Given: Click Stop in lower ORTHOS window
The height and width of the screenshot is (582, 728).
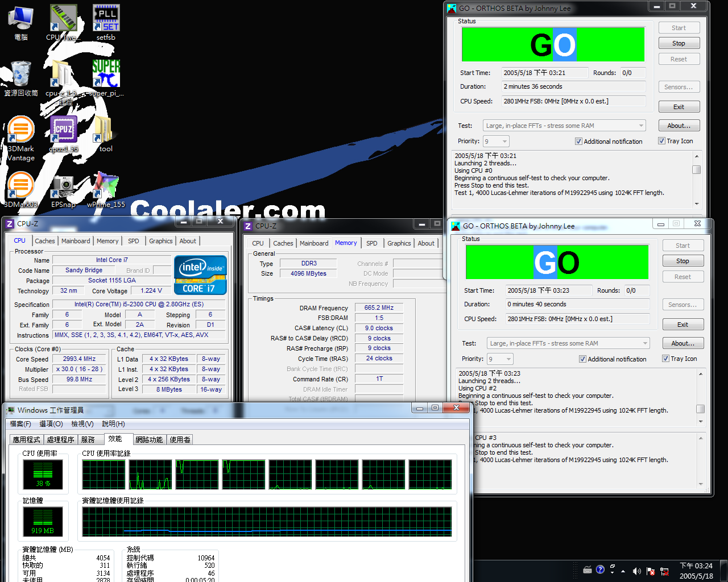Looking at the screenshot, I should [x=682, y=261].
